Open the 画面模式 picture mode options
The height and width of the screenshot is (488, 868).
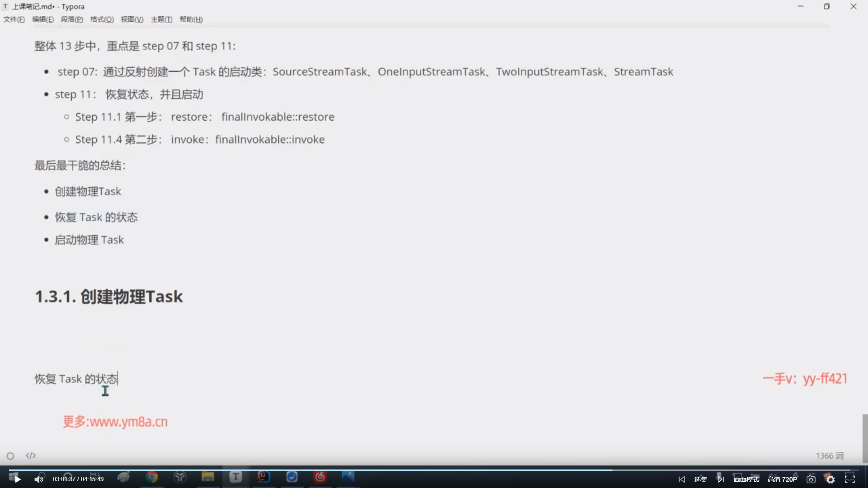(746, 479)
